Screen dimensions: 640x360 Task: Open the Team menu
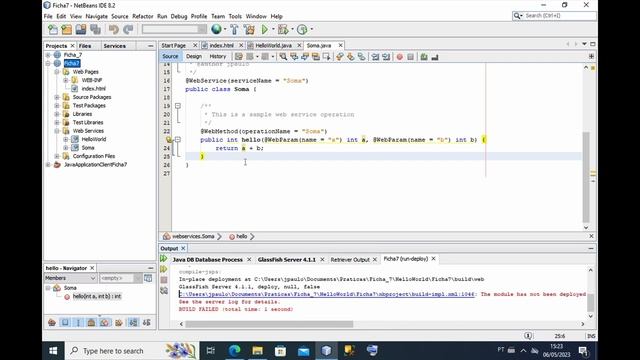click(218, 16)
